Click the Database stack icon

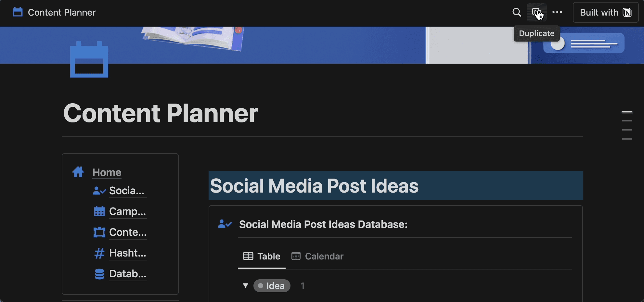99,274
